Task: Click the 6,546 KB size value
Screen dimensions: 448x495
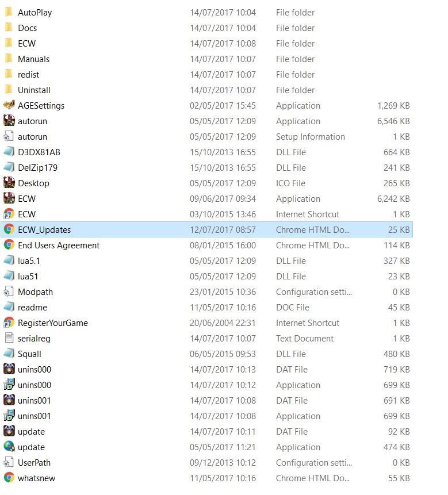Action: click(393, 121)
